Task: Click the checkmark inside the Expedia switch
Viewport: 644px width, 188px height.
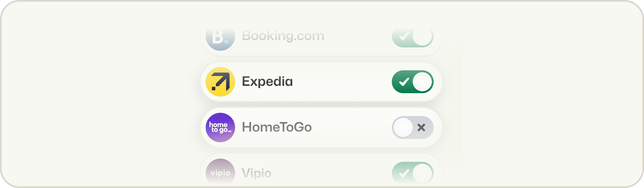Action: [404, 82]
